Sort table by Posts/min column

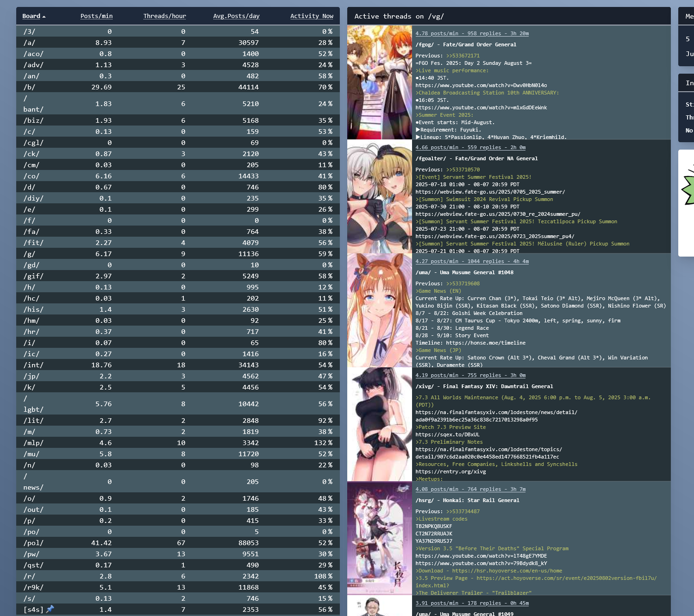point(96,16)
